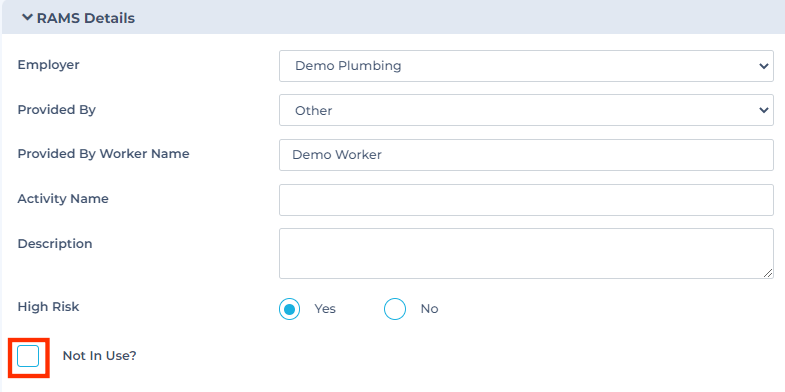This screenshot has width=785, height=392.
Task: Select the High Risk No radio button
Action: pyautogui.click(x=395, y=309)
